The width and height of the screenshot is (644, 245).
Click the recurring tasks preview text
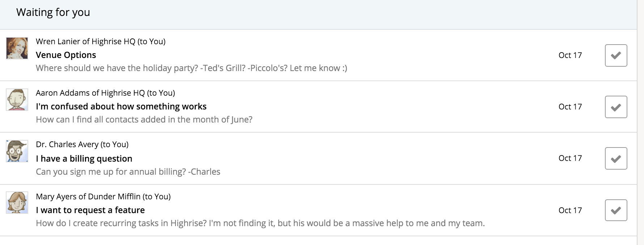pos(260,223)
